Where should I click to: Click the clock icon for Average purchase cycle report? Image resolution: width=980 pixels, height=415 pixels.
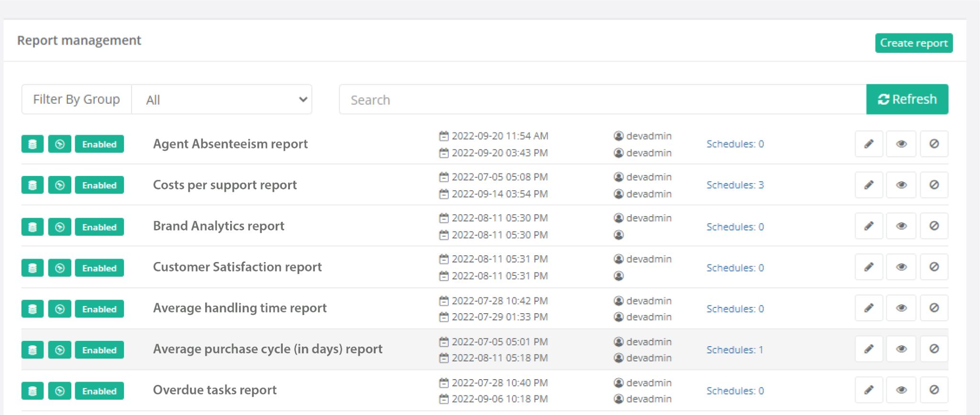[x=60, y=350]
